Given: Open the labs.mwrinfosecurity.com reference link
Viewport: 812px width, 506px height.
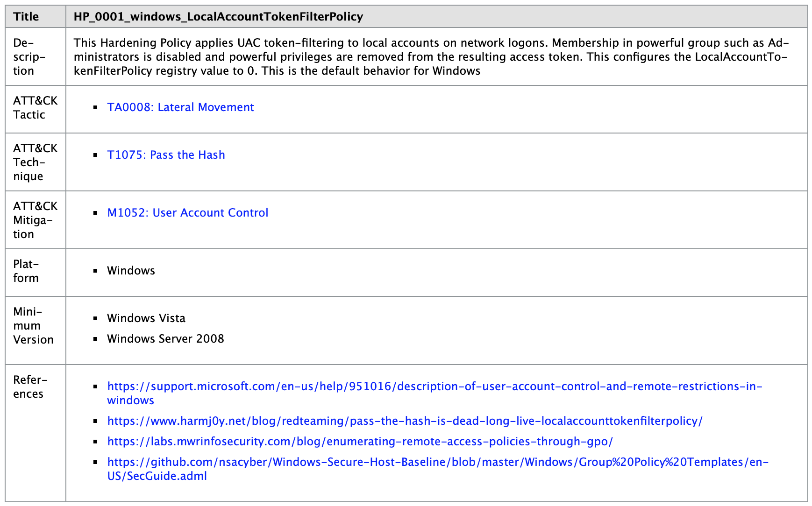Looking at the screenshot, I should pyautogui.click(x=360, y=442).
